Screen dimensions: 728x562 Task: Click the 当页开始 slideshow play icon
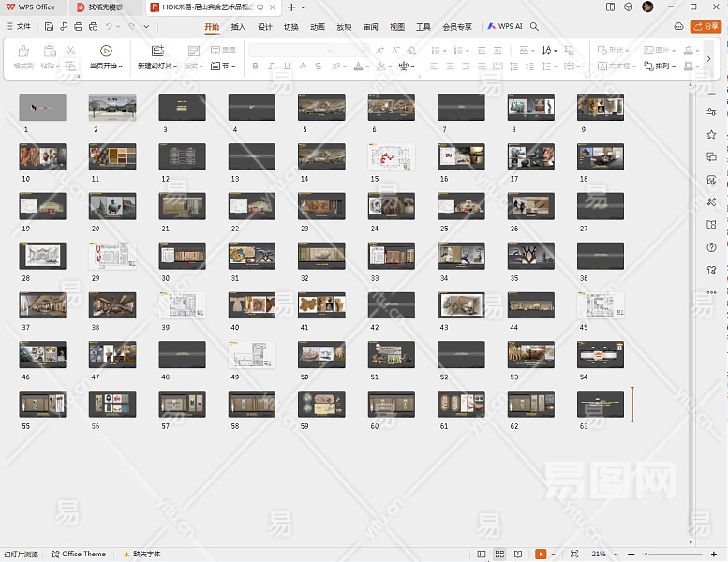(105, 51)
